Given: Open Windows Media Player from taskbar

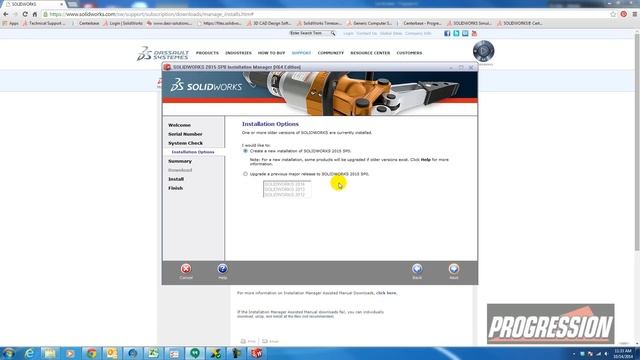Looking at the screenshot, I should click(x=71, y=353).
